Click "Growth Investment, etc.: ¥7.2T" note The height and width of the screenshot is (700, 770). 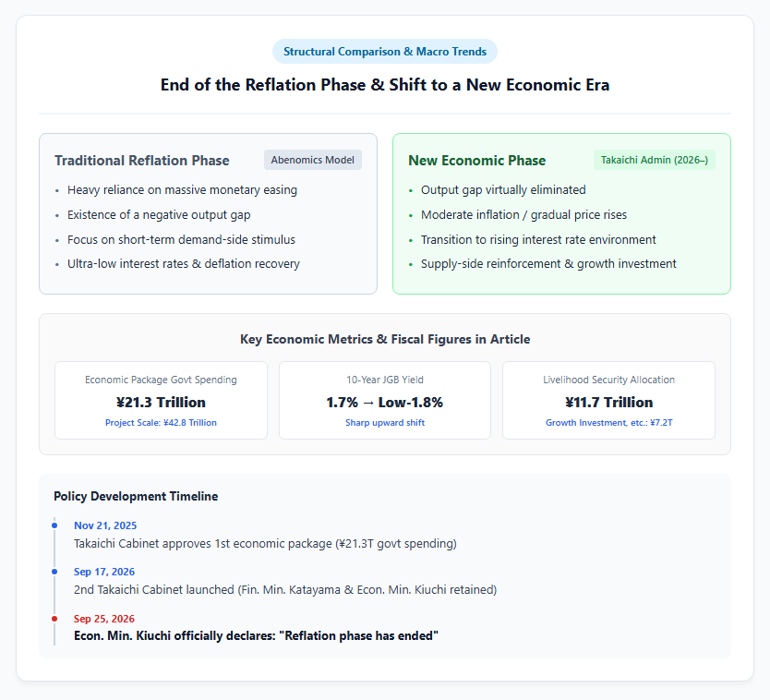[x=609, y=422]
